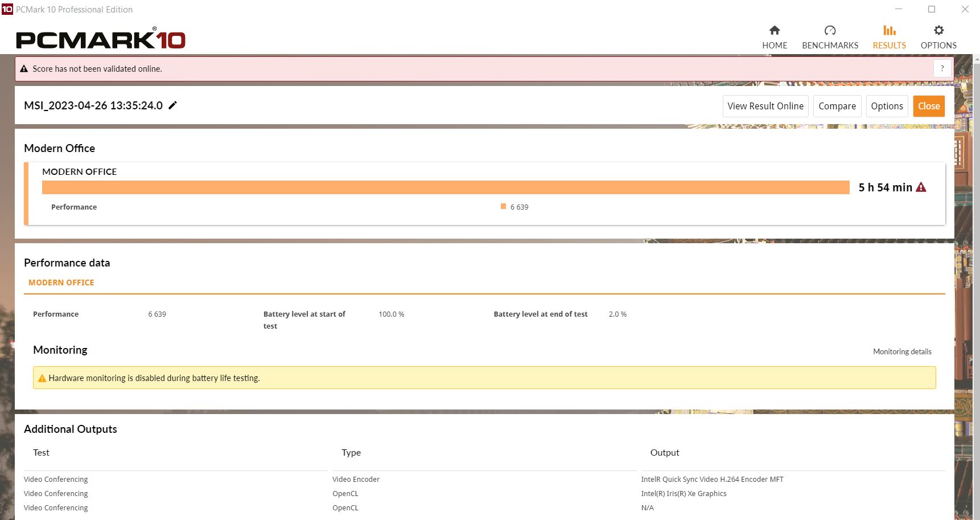980x520 pixels.
Task: Click result name MSI_2023-04-26 13:35:24.0
Action: (x=93, y=105)
